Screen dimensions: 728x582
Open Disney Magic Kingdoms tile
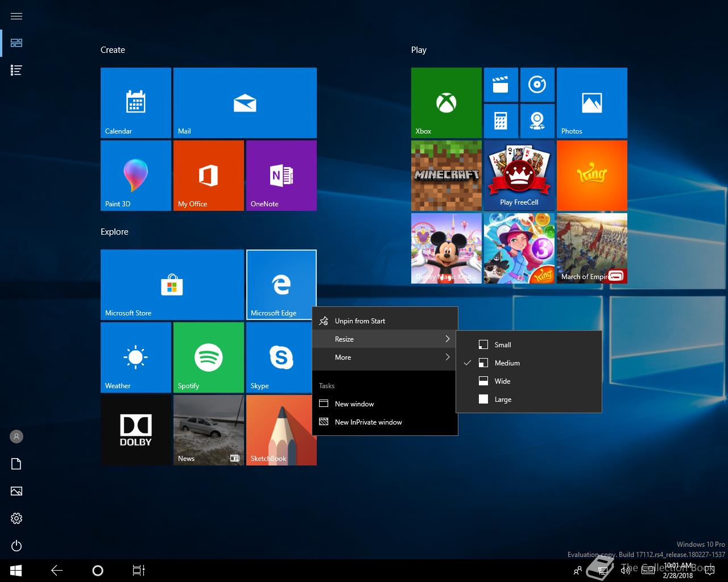[x=446, y=248]
